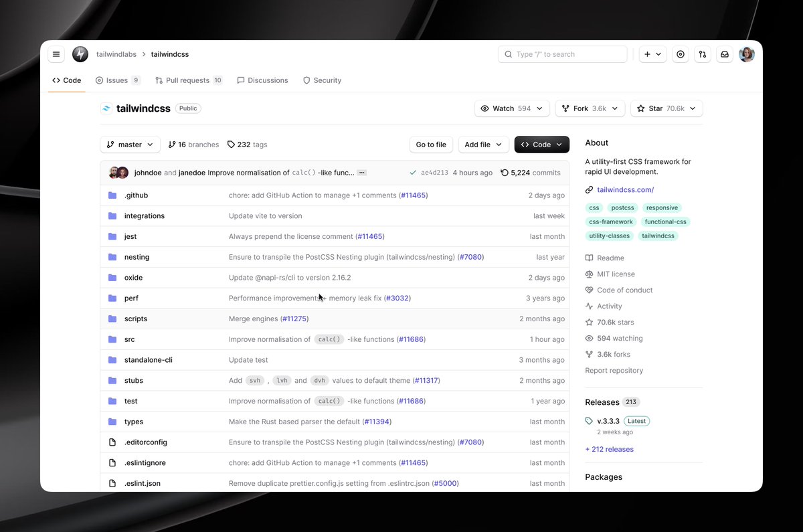The height and width of the screenshot is (532, 803).
Task: Click the commit history clock icon
Action: pos(505,173)
